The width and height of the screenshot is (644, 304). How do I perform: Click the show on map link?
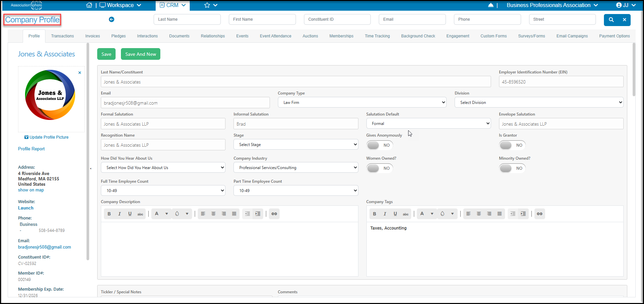tap(31, 190)
